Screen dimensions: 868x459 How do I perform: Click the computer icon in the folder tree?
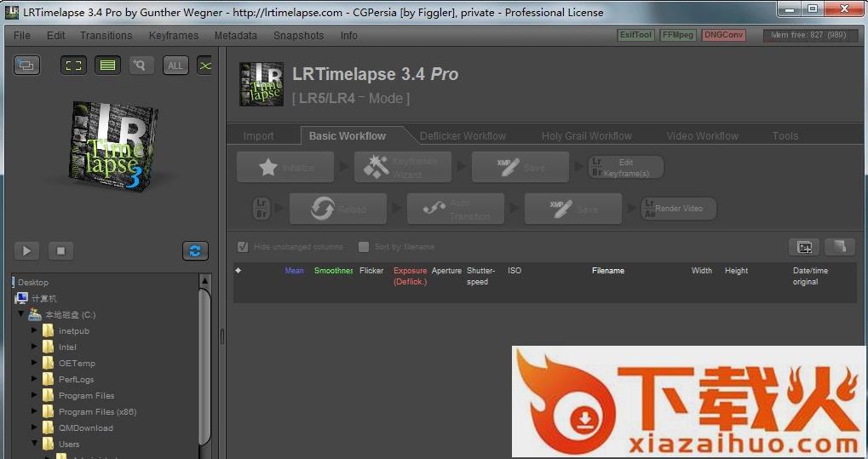21,298
